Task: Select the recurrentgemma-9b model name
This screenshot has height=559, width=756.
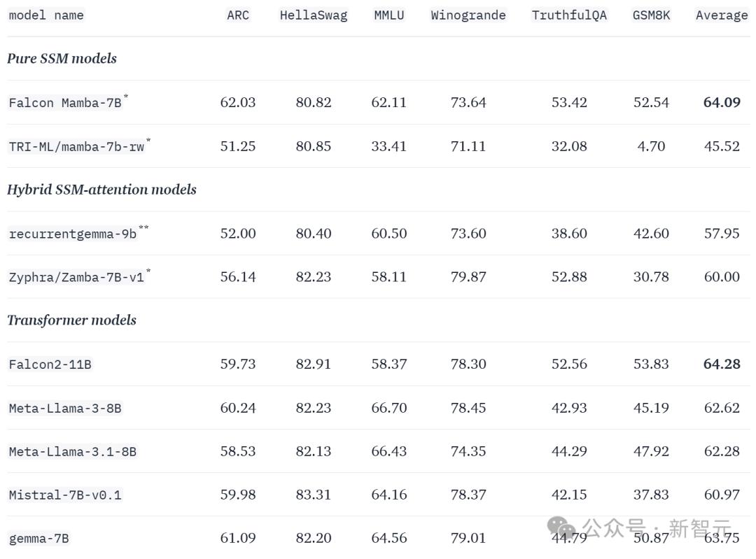Action: coord(73,234)
